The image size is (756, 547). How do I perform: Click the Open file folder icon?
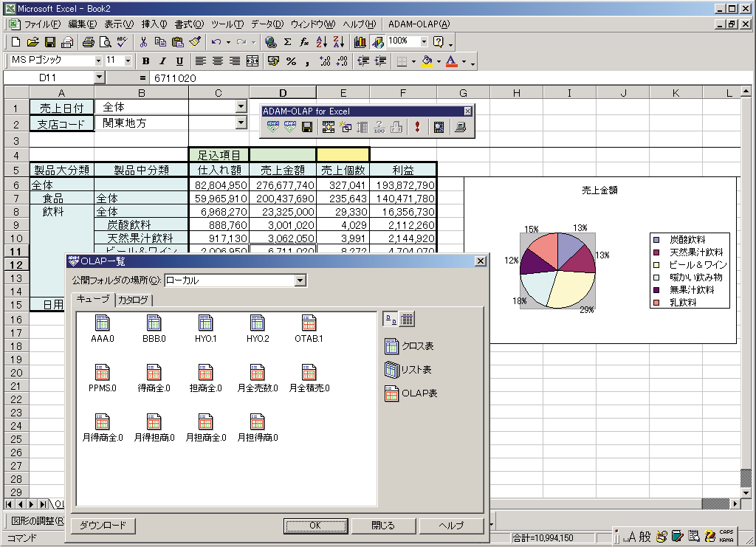click(32, 42)
